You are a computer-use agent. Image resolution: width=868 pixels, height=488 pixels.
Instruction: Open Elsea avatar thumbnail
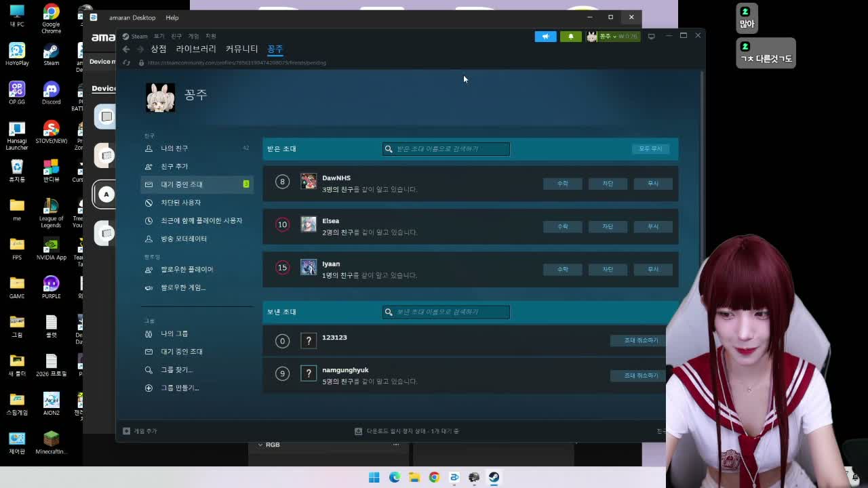point(309,224)
